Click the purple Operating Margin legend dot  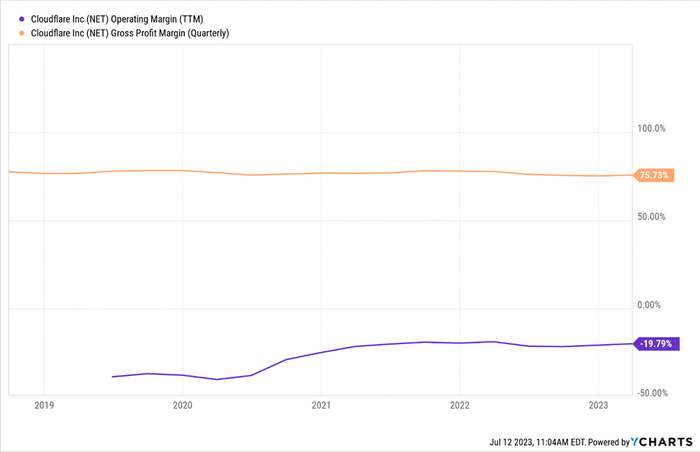pos(21,19)
